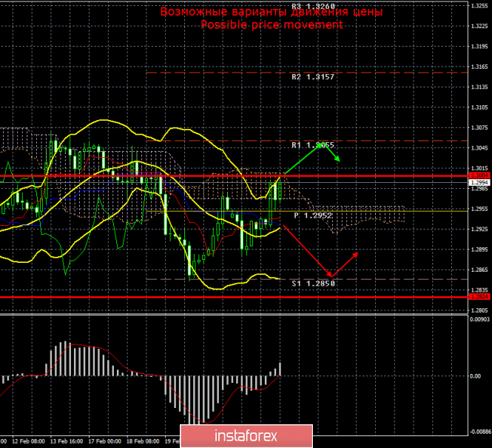Click the 1.3075 price axis value

[479, 127]
